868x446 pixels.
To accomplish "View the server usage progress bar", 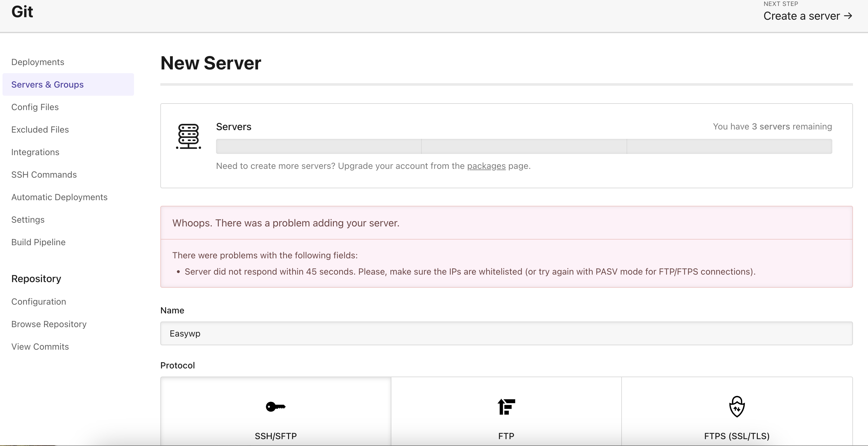I will 524,146.
